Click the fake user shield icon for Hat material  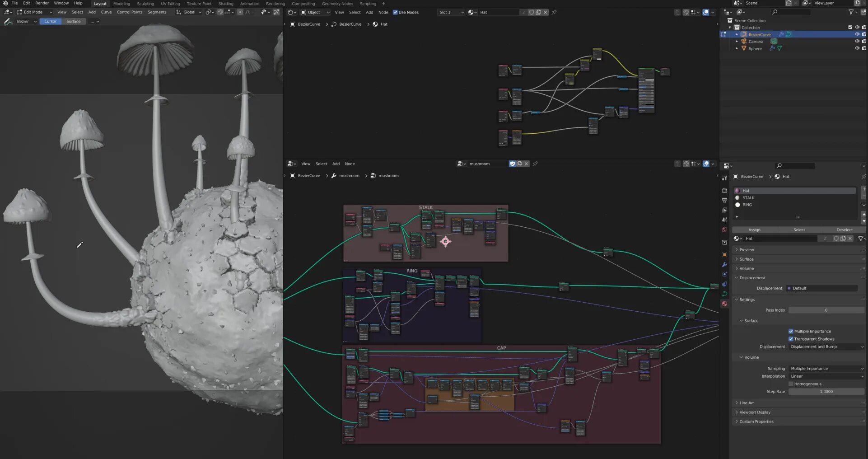[x=836, y=239]
